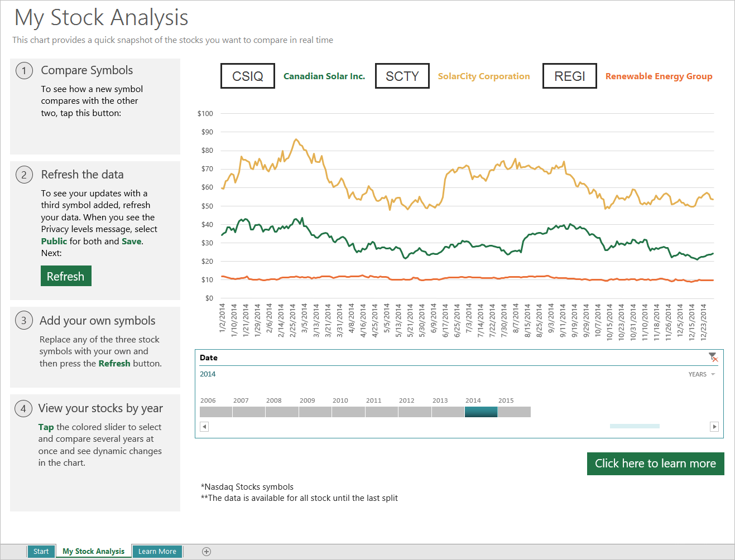Image resolution: width=735 pixels, height=560 pixels.
Task: Open the Learn More sheet tab
Action: click(x=157, y=552)
